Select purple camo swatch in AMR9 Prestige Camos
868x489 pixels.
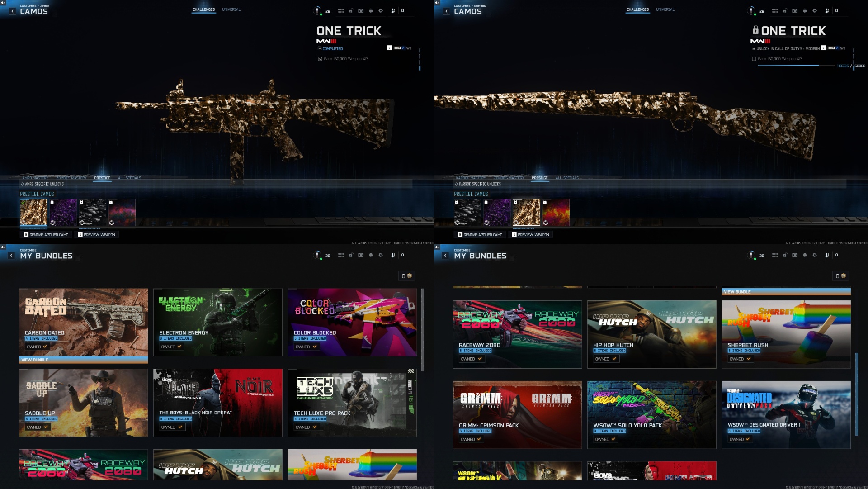click(63, 212)
